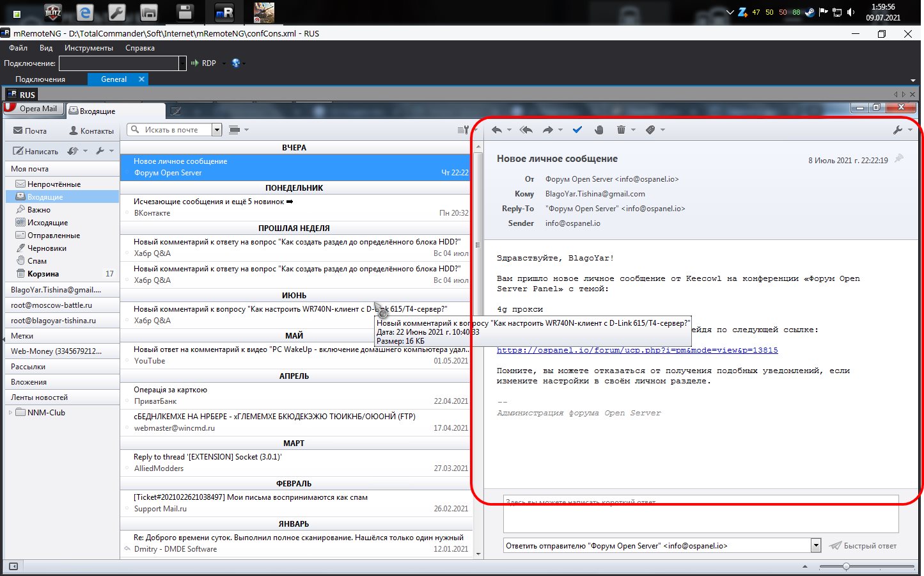Open the Контакты panel
This screenshot has width=924, height=576.
(91, 131)
